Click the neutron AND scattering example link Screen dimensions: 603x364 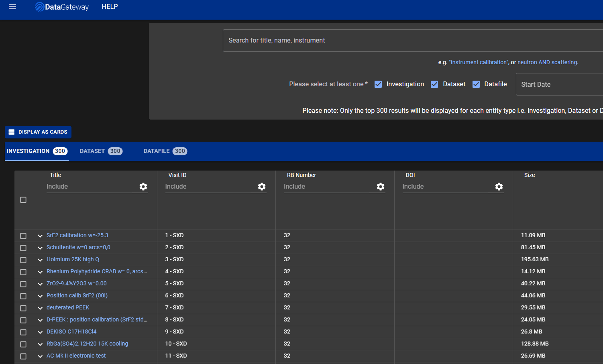coord(547,62)
